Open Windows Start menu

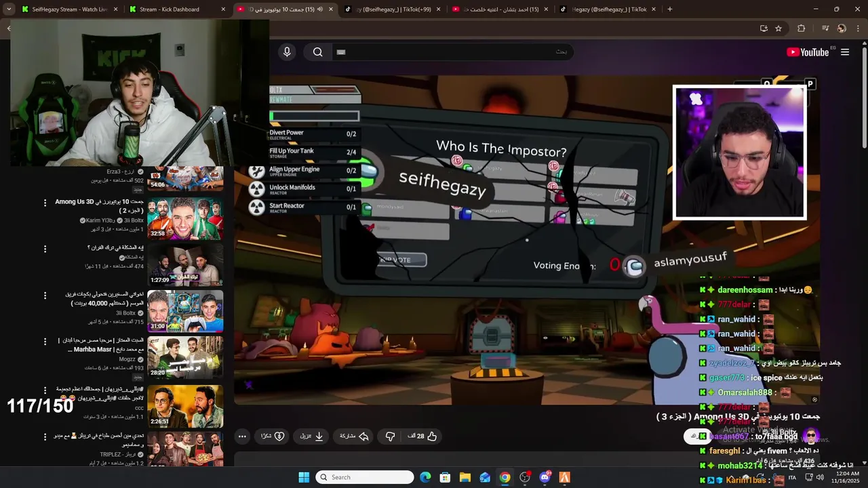tap(304, 477)
